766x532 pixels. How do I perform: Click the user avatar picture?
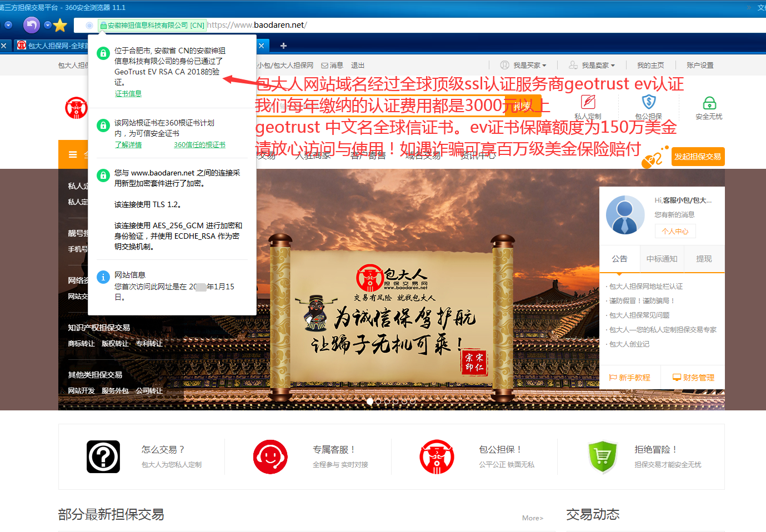pos(625,214)
